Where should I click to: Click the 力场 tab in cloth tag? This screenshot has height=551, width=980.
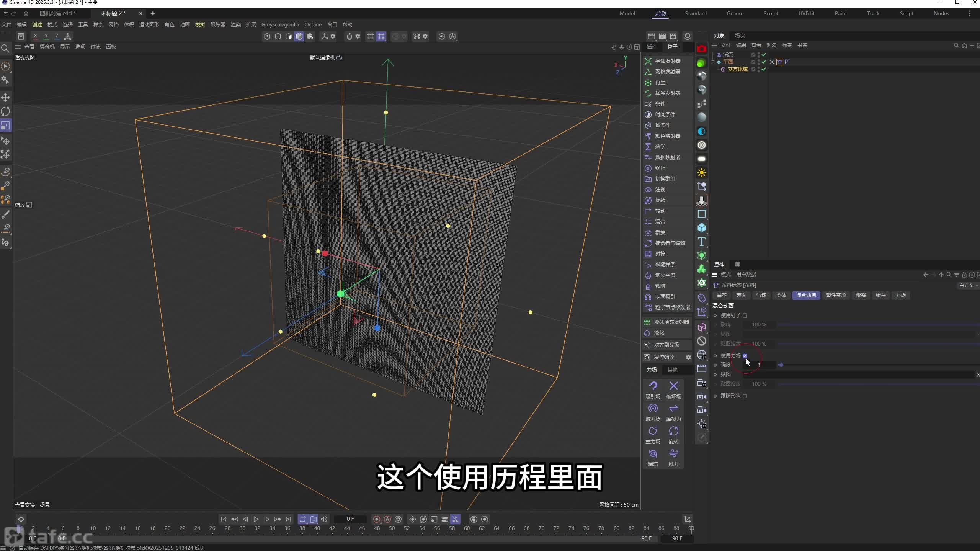click(900, 295)
